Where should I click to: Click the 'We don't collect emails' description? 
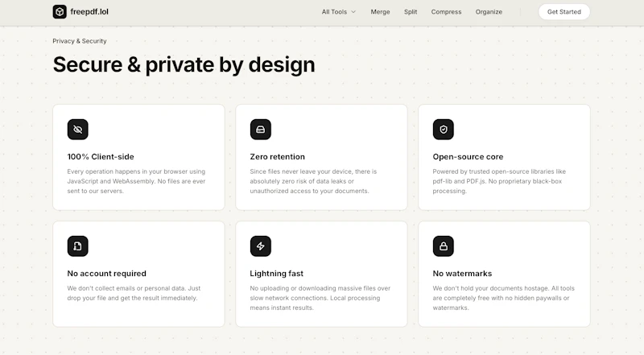point(134,293)
